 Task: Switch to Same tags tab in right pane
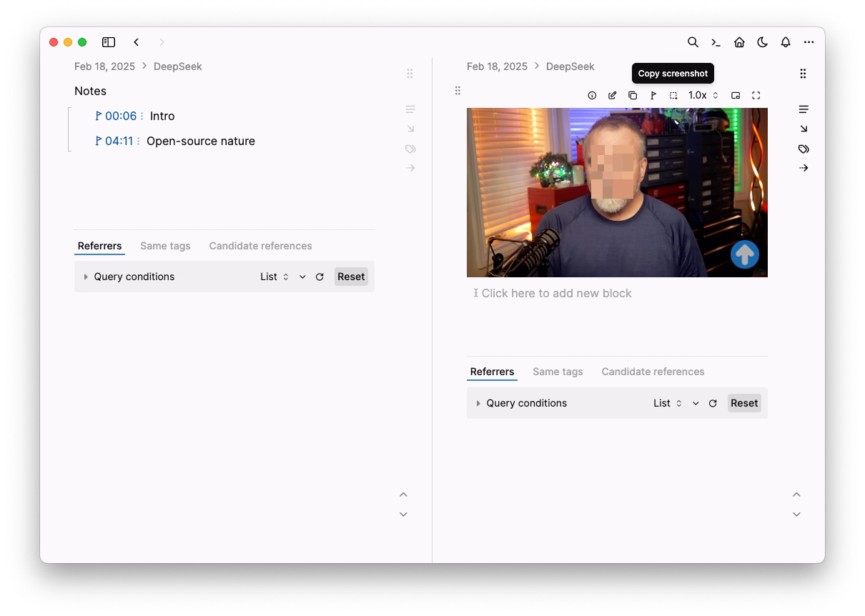[558, 372]
